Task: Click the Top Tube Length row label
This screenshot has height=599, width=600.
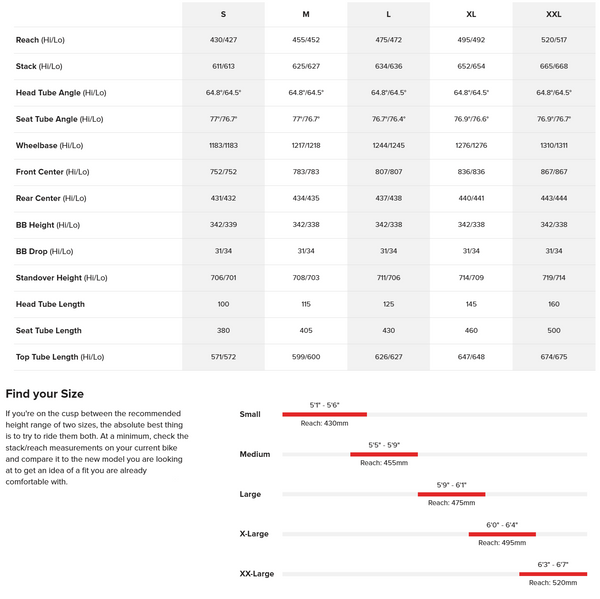Action: click(60, 356)
